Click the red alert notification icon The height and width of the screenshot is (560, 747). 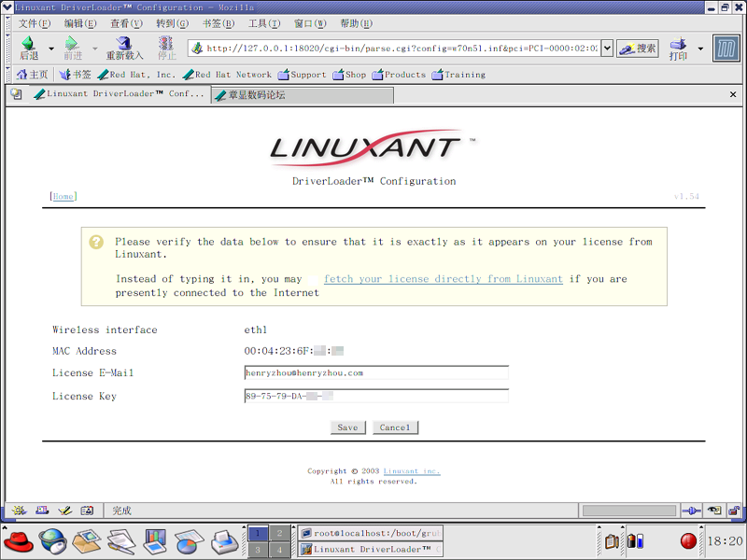(688, 541)
